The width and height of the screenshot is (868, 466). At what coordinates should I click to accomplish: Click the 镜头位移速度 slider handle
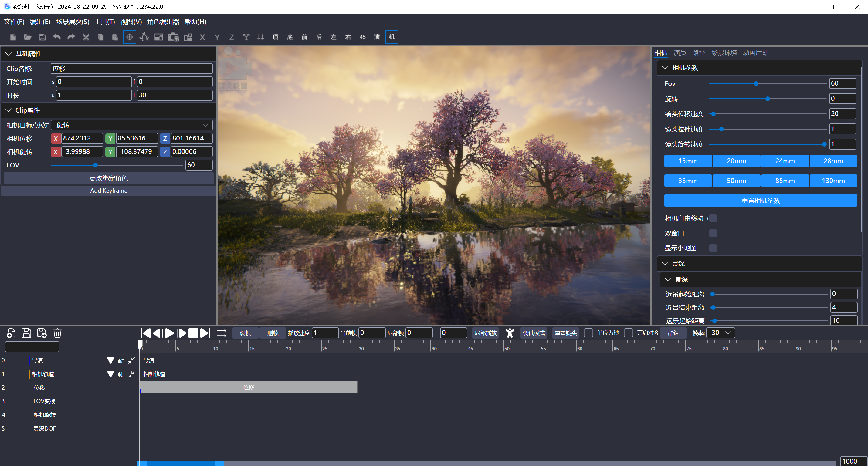713,114
